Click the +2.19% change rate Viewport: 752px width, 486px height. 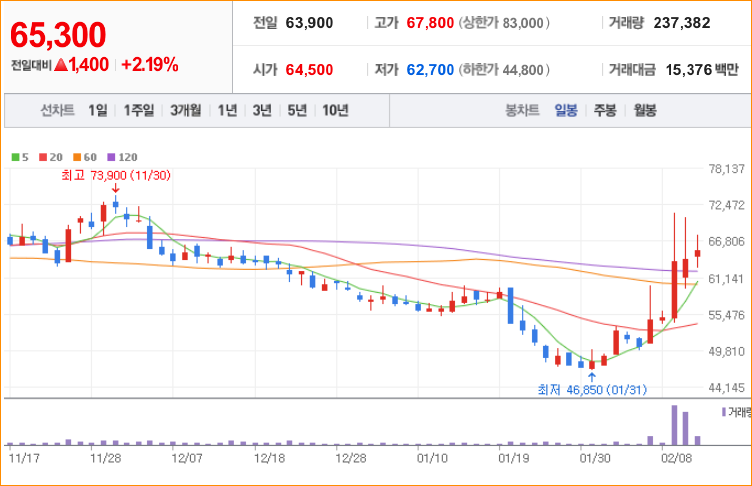[x=150, y=64]
